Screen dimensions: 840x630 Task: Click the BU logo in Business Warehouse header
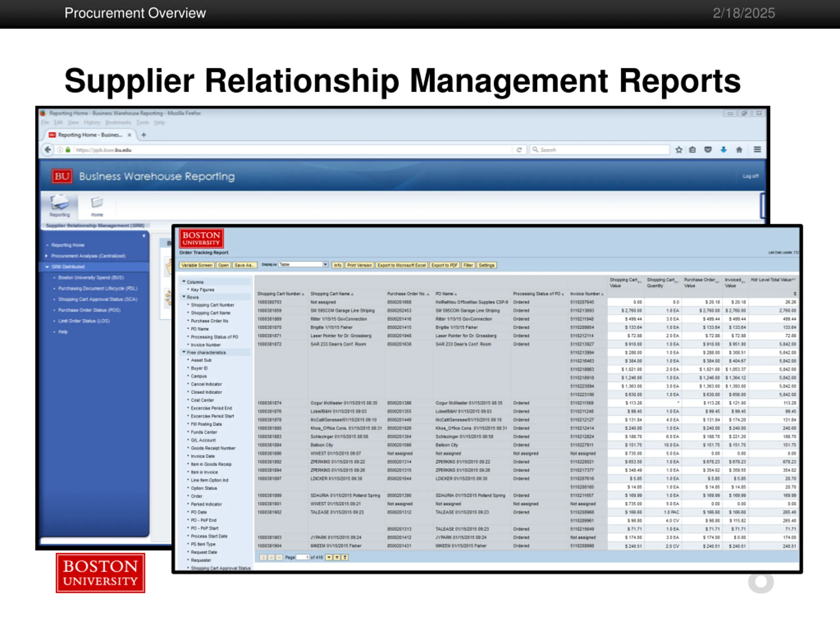coord(62,176)
